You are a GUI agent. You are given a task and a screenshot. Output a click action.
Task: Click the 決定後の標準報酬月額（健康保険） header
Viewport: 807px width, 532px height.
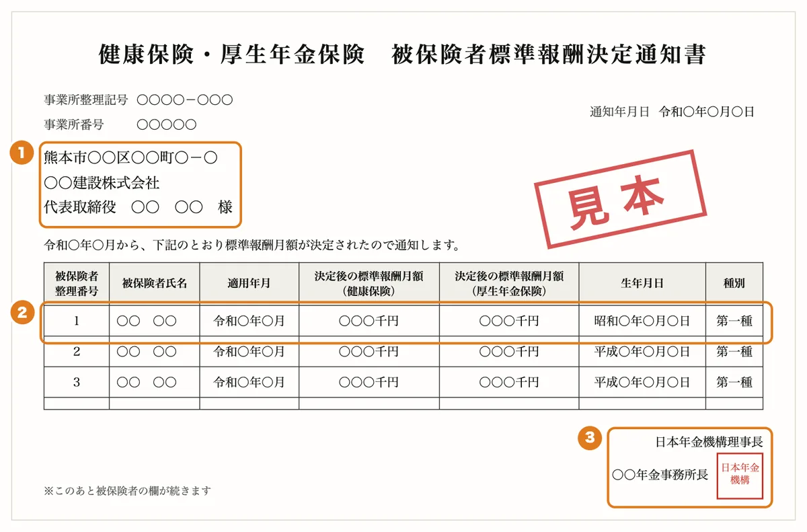point(369,283)
